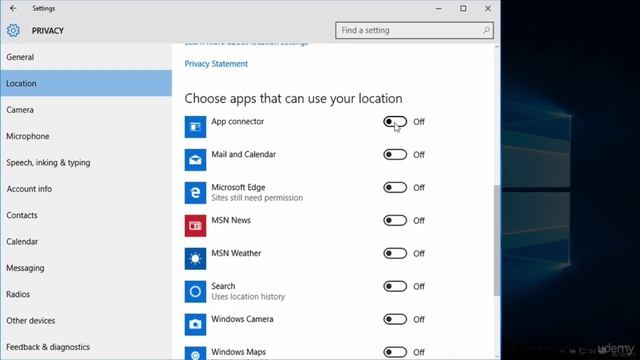This screenshot has height=360, width=640.
Task: Enable MSN Weather location toggle
Action: 395,253
